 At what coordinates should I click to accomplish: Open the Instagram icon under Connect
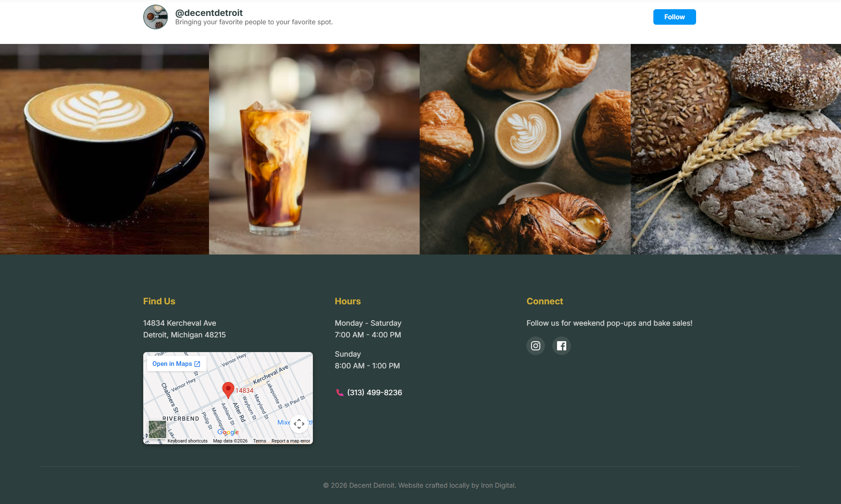(x=535, y=345)
